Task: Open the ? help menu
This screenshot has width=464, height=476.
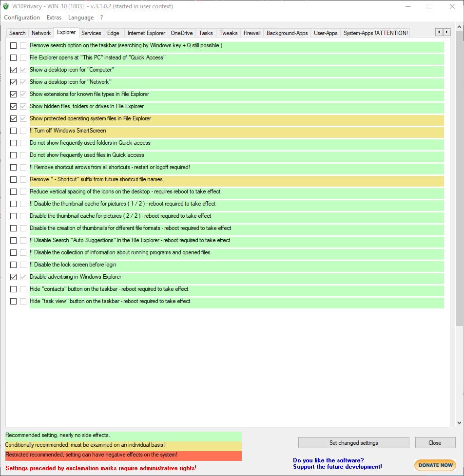Action: click(x=102, y=18)
